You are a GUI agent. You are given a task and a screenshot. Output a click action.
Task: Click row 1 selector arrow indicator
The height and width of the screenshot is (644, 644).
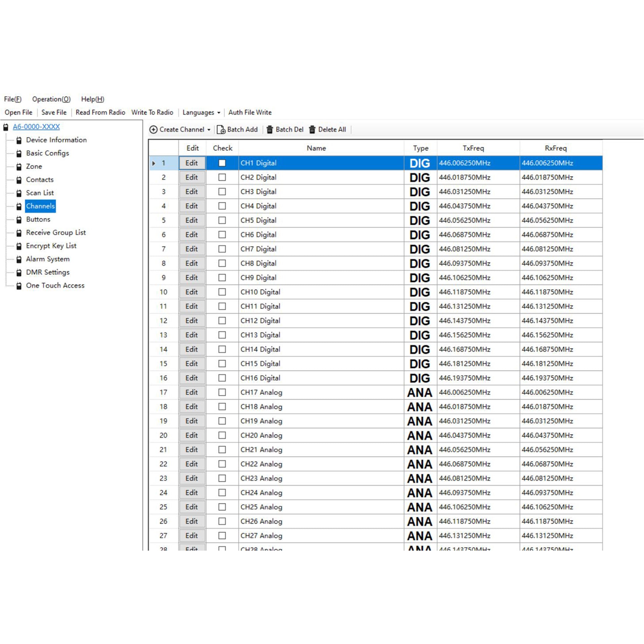[154, 163]
